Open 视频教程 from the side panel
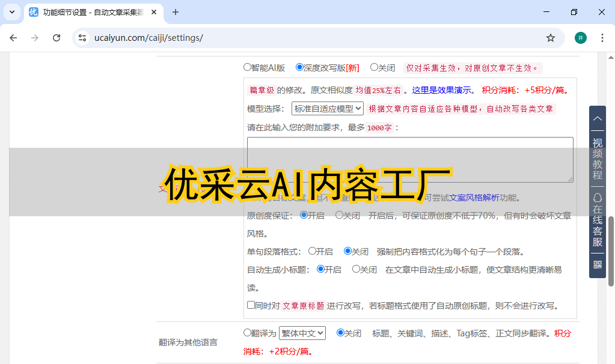This screenshot has width=615, height=364. pyautogui.click(x=597, y=159)
